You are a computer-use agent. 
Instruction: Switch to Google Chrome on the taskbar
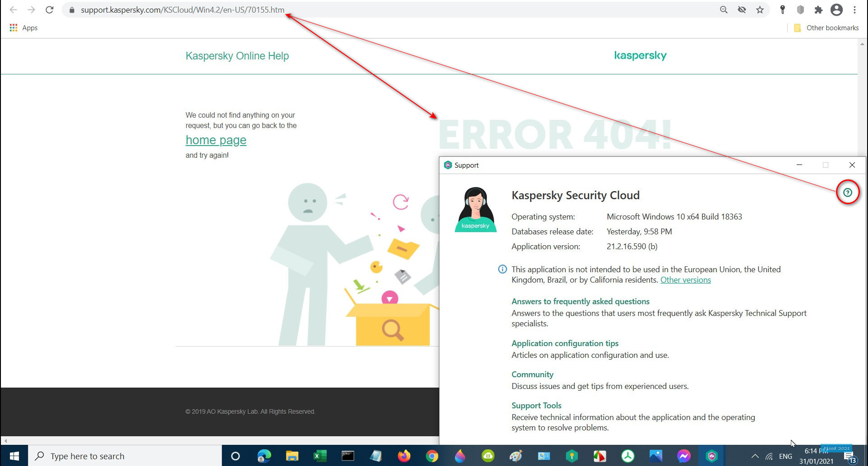[432, 456]
